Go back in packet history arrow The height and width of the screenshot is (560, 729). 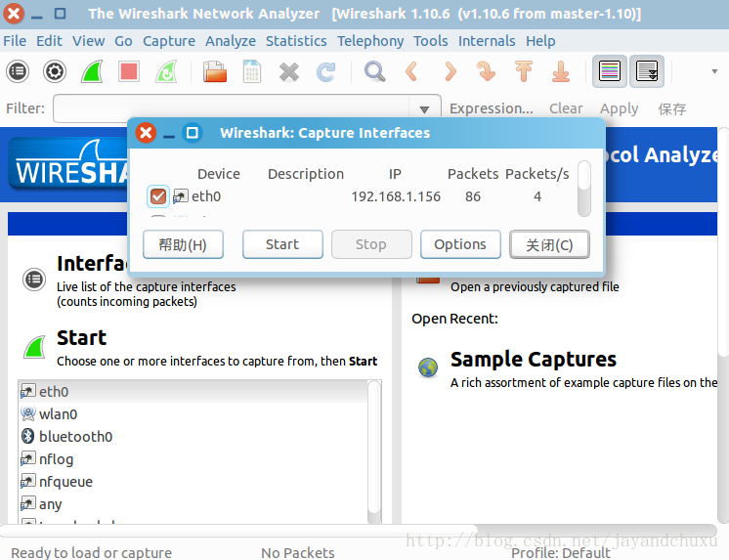point(411,71)
